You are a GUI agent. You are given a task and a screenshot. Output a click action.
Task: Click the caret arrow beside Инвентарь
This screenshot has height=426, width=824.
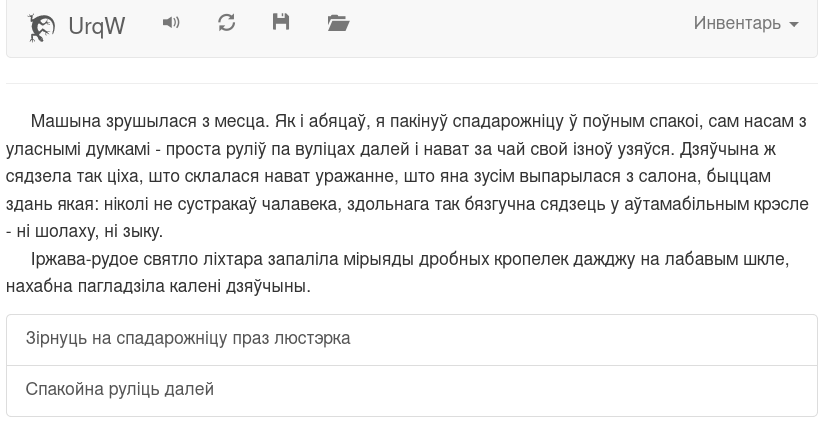pos(794,24)
